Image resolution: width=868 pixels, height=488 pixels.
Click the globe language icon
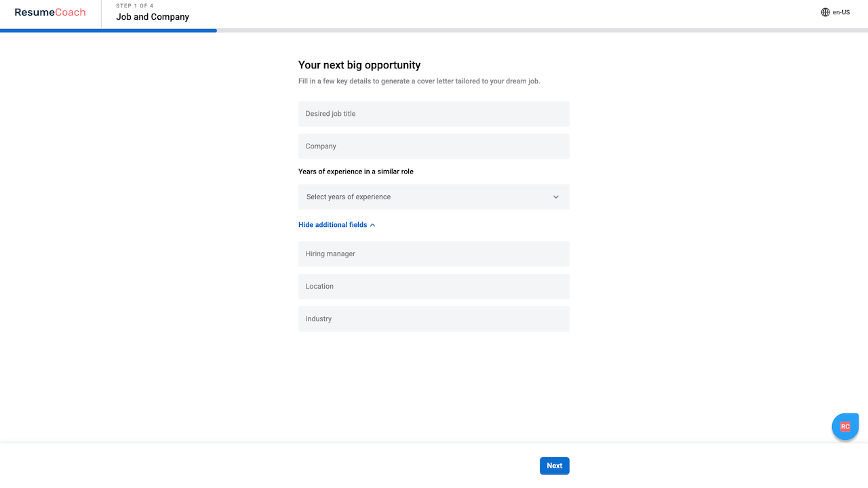point(825,12)
